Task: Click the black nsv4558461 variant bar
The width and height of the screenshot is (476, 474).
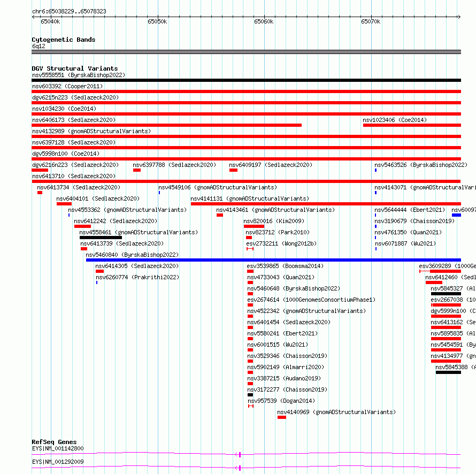Action: pos(101,238)
